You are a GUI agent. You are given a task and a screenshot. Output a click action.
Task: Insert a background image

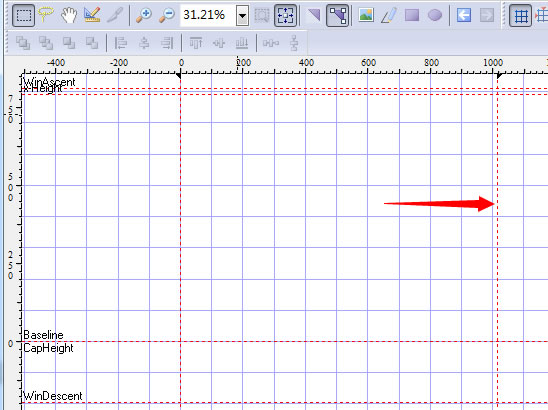[x=366, y=15]
